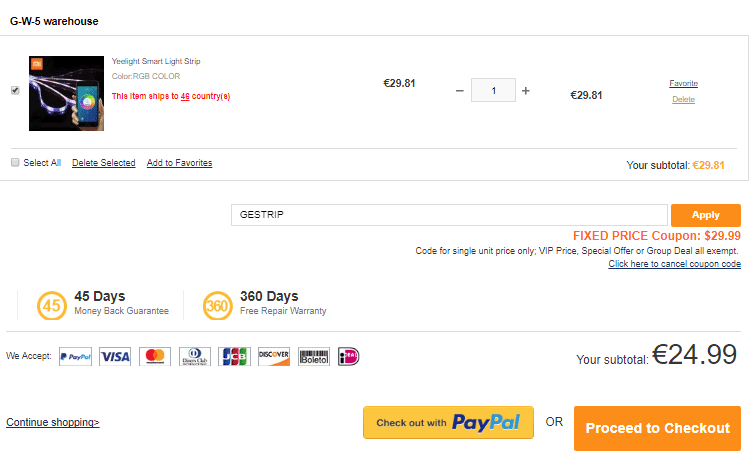Open the light strip product thumbnail
Image resolution: width=750 pixels, height=460 pixels.
point(66,93)
